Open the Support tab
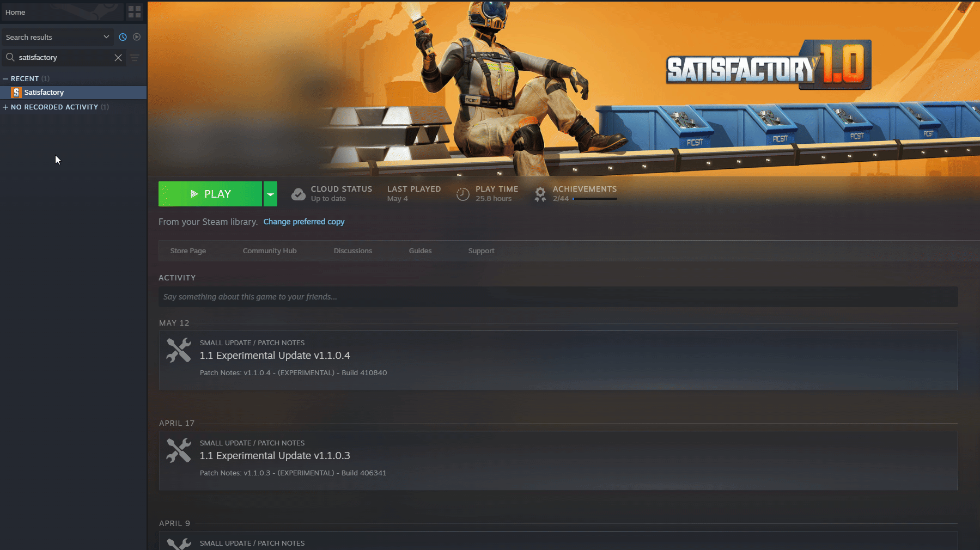This screenshot has width=980, height=550. [x=481, y=251]
